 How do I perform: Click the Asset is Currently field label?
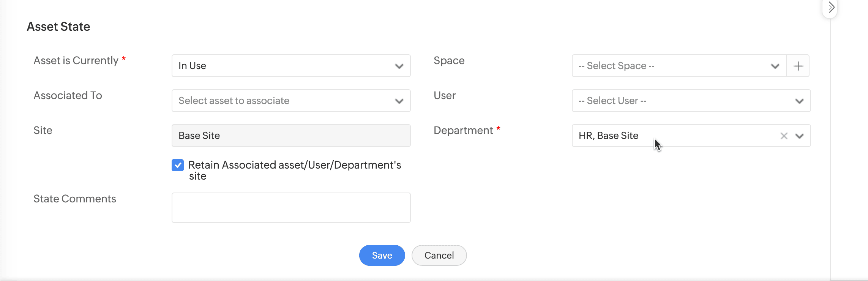[x=76, y=61]
